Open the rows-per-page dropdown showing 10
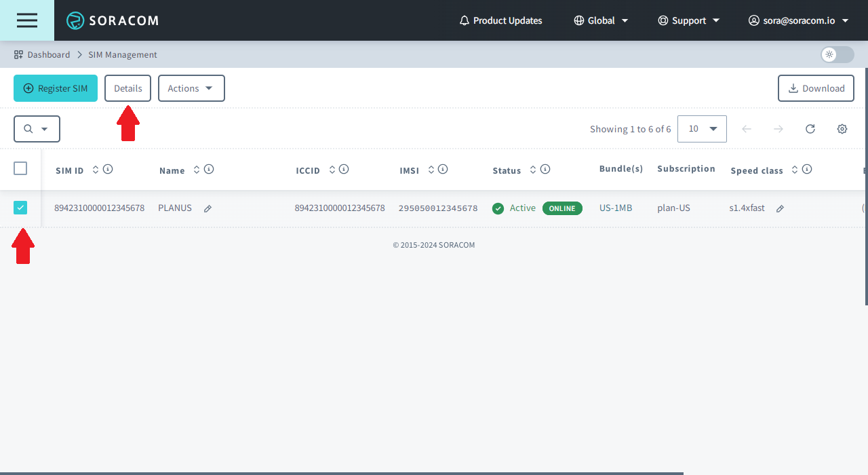Screen dimensions: 868x475 pos(702,129)
